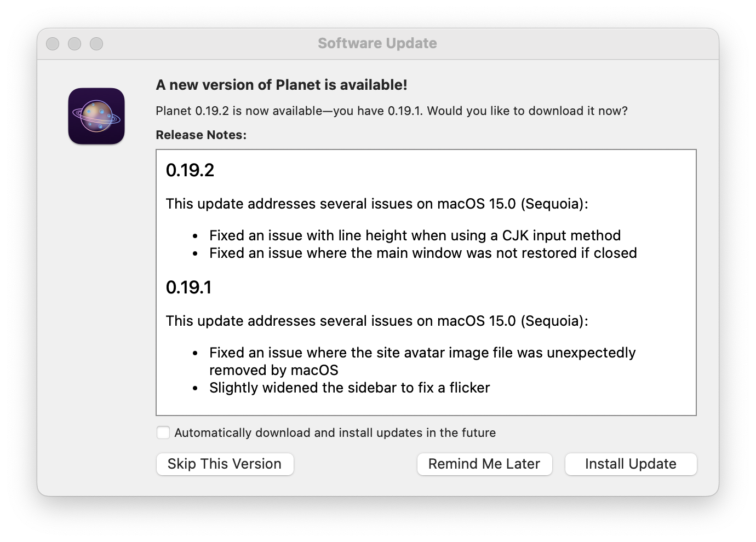Select the version availability message text

[392, 111]
